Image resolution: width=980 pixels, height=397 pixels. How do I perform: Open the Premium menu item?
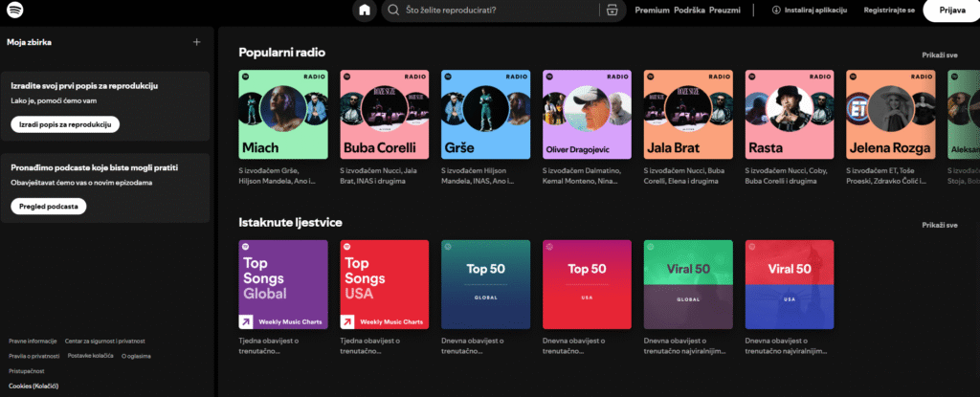click(x=651, y=11)
